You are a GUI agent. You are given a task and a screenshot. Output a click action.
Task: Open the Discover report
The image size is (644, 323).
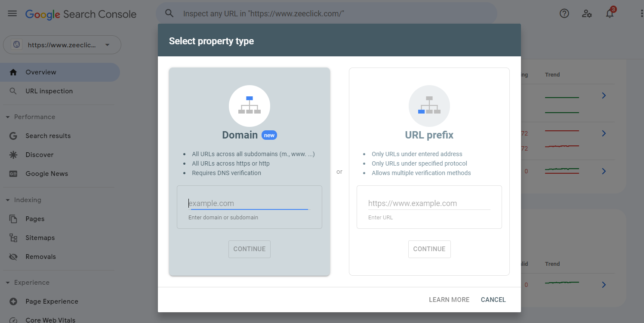tap(40, 154)
